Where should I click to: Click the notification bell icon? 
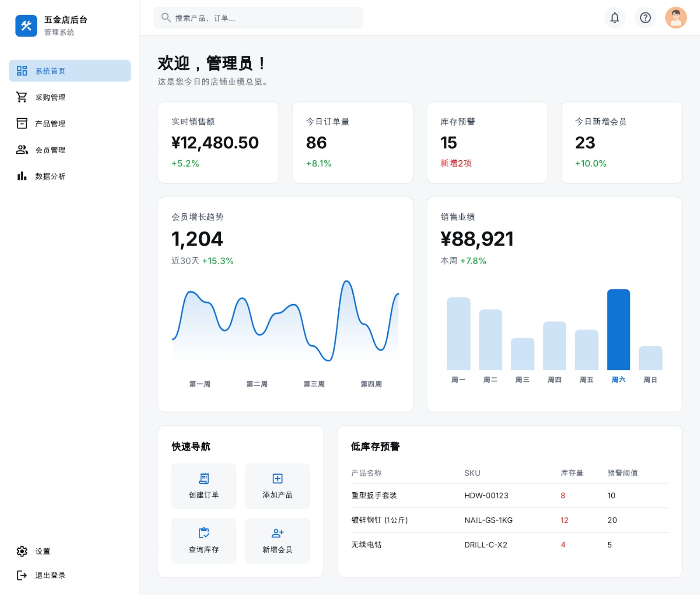pyautogui.click(x=614, y=18)
